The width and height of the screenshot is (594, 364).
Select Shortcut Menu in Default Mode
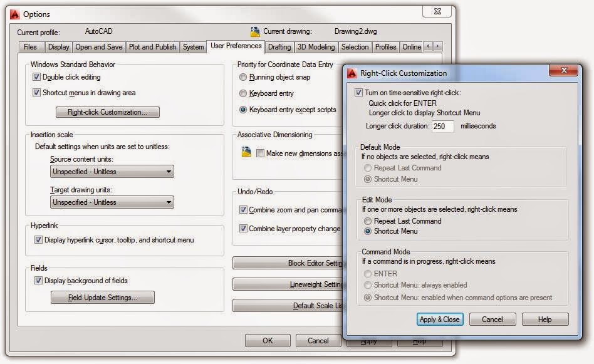(367, 179)
